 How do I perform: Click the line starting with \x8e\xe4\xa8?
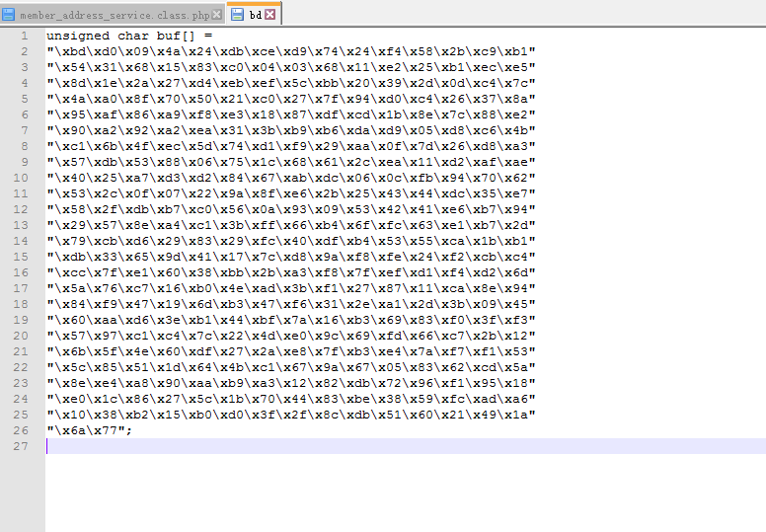[x=291, y=383]
